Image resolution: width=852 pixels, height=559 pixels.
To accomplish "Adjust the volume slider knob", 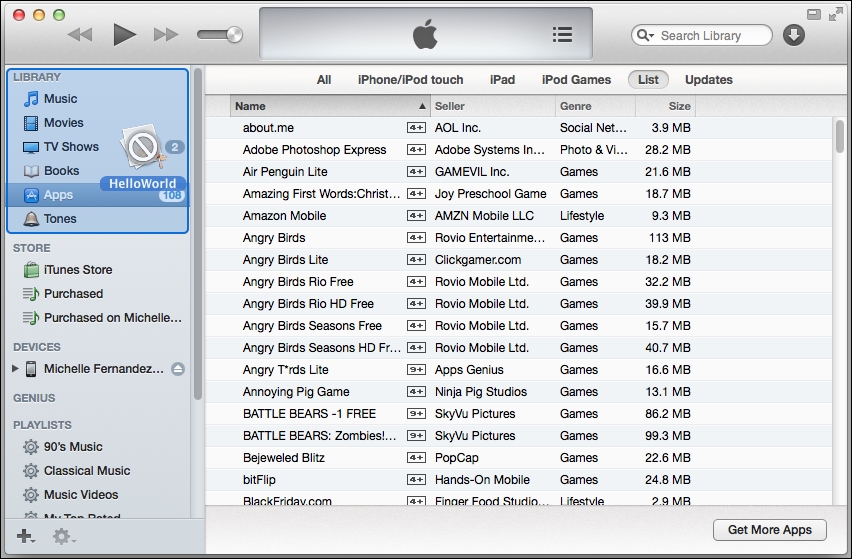I will click(x=234, y=35).
